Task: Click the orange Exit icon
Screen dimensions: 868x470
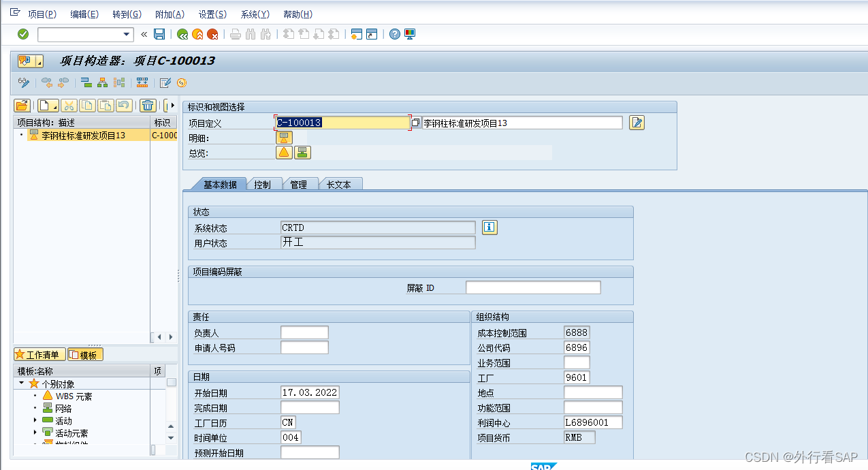Action: coord(197,34)
